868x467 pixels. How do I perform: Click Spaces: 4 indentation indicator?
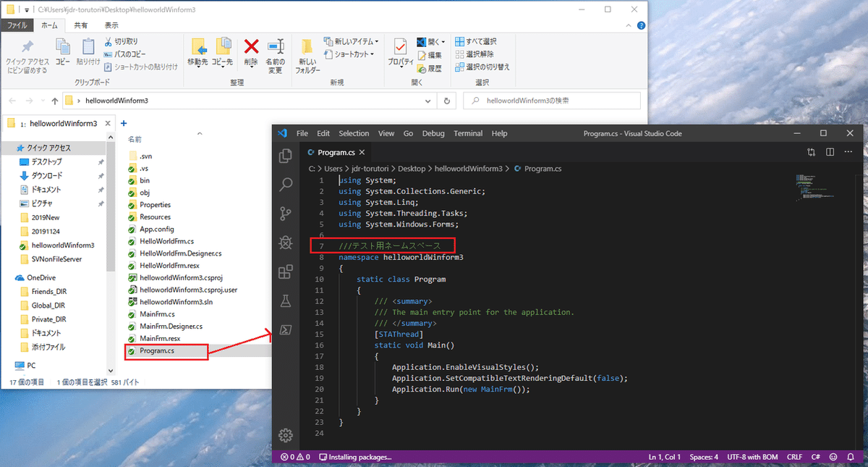pos(703,457)
